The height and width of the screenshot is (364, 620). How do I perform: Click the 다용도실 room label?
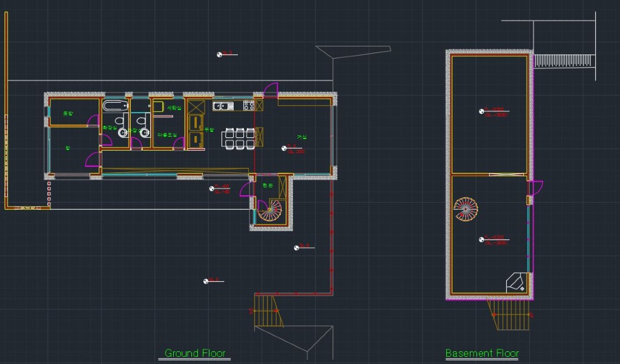(x=167, y=135)
